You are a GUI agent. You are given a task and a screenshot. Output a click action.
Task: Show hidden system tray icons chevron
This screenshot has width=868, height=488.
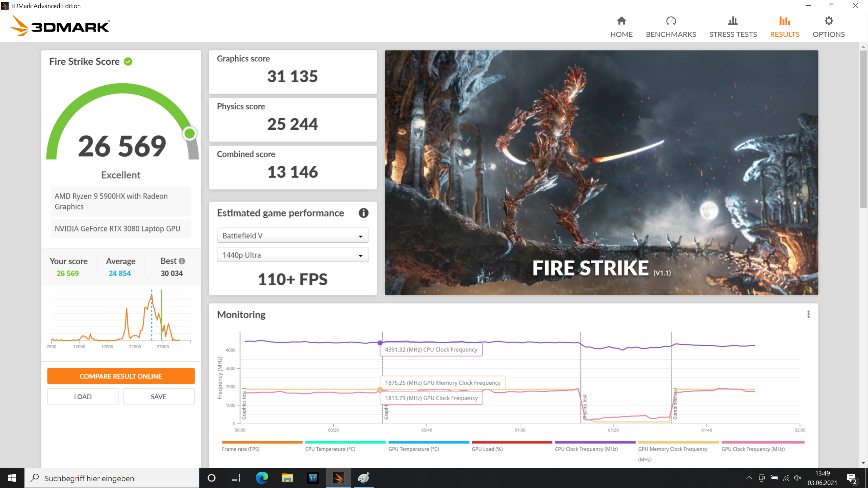[749, 478]
